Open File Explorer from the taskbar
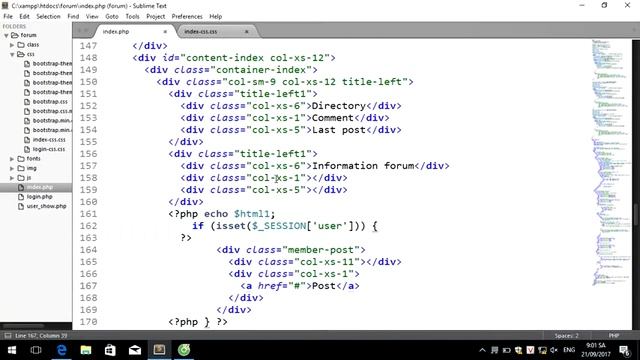 (x=86, y=350)
